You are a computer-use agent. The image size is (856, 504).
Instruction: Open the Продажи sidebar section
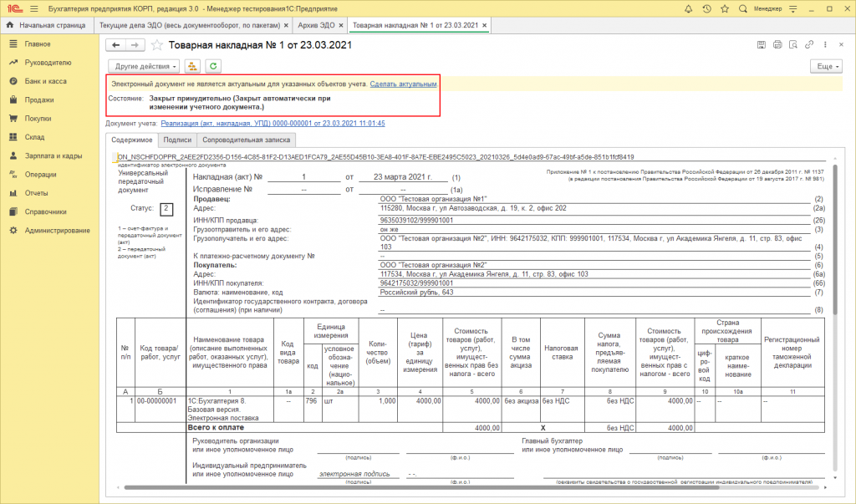[38, 100]
